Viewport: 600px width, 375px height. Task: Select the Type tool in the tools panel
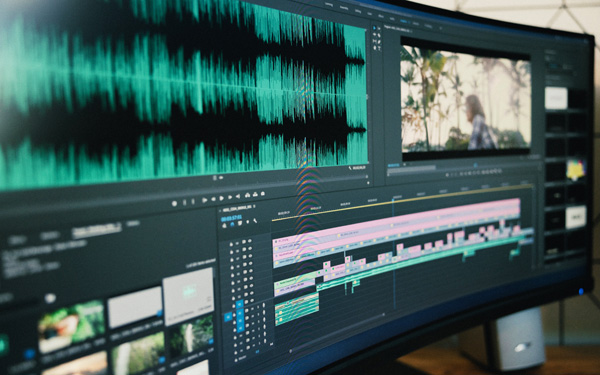pyautogui.click(x=380, y=49)
